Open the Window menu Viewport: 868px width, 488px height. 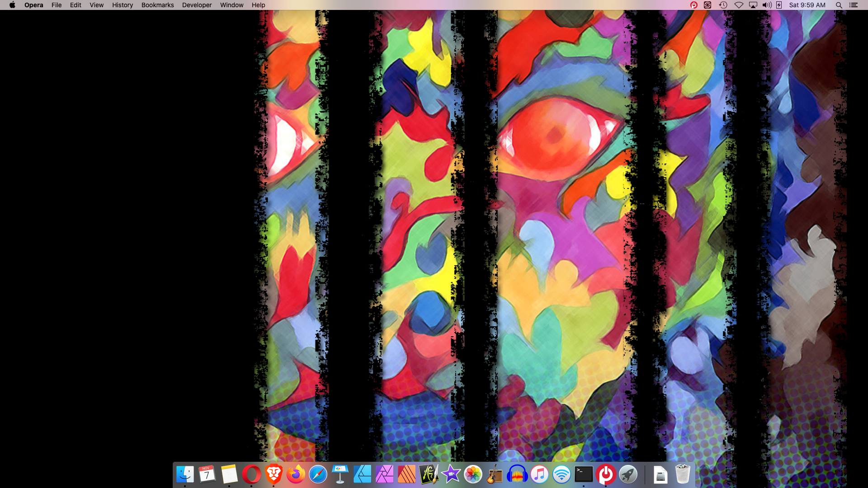point(231,5)
